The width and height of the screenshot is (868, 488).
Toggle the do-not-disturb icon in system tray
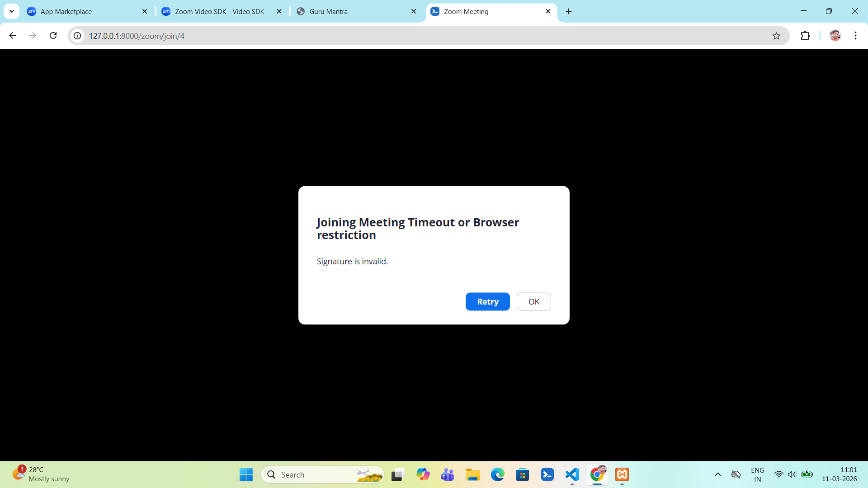point(736,474)
